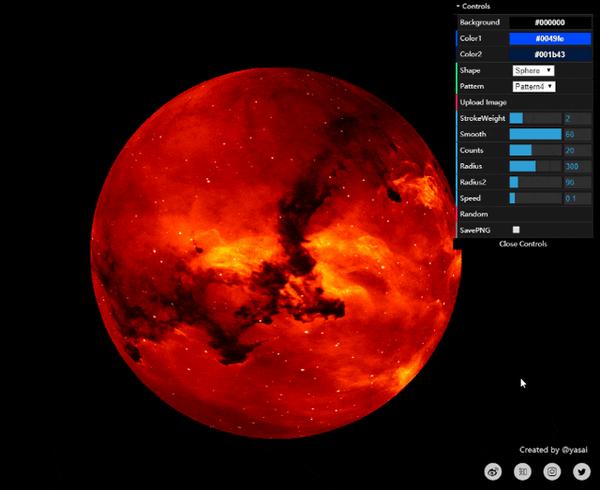Open the Created by @yasai link
600x490 pixels.
coord(553,450)
